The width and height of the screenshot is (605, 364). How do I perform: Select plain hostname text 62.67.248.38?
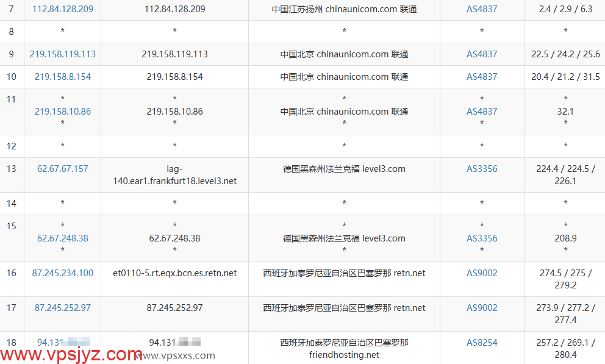(175, 238)
